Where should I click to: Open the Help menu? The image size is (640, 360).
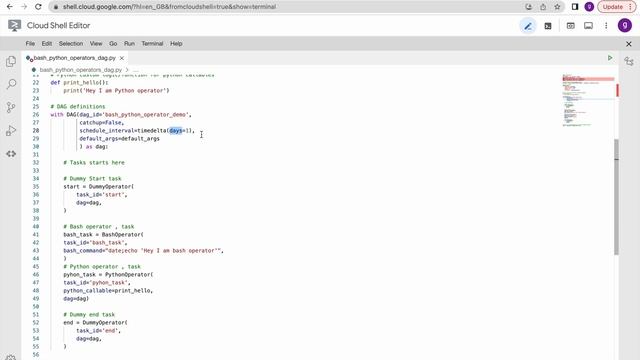click(176, 43)
